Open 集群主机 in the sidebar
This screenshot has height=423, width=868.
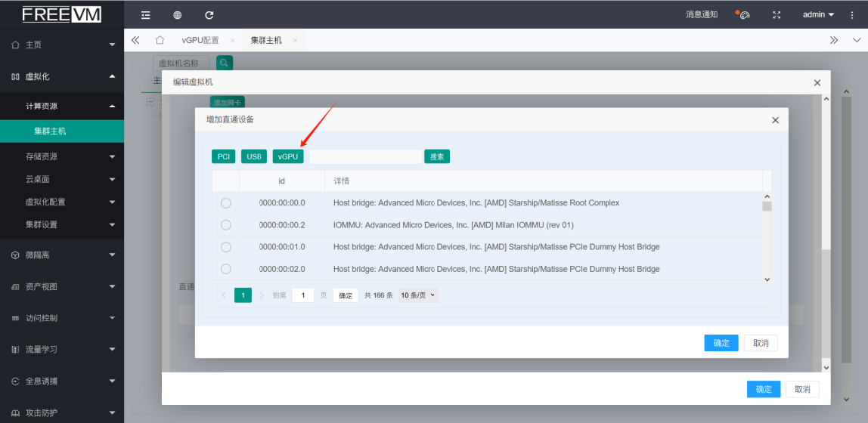point(50,131)
